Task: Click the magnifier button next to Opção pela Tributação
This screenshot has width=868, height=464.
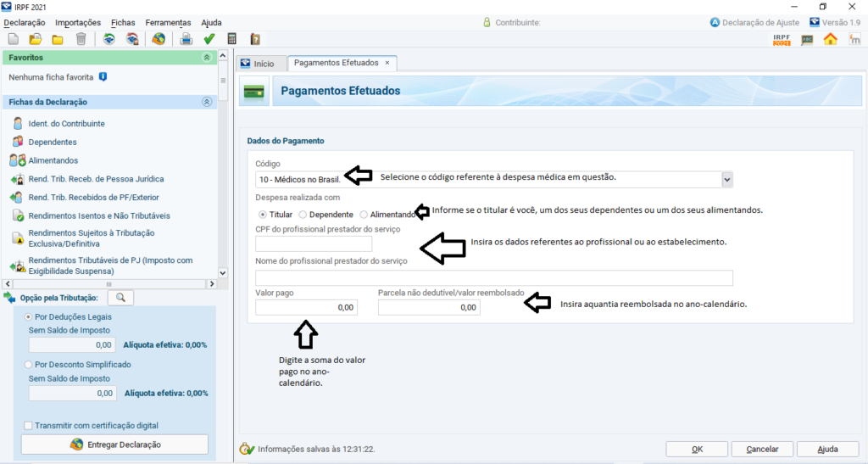Action: click(120, 298)
